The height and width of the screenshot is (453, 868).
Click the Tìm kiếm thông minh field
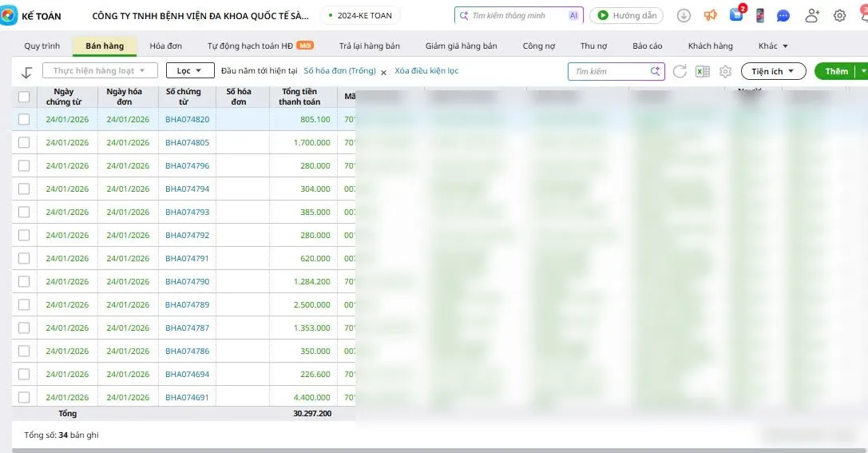[x=519, y=15]
